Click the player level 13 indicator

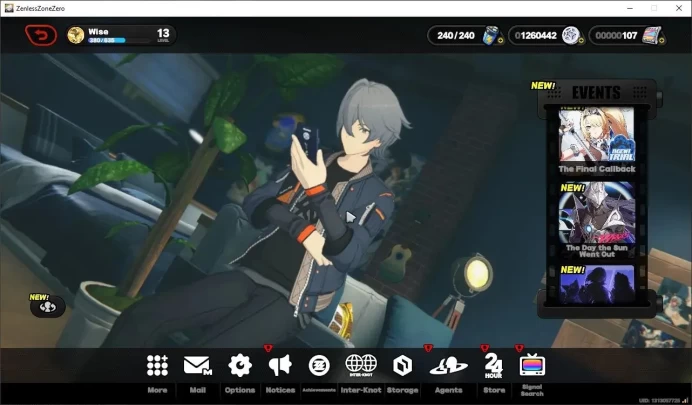click(163, 35)
